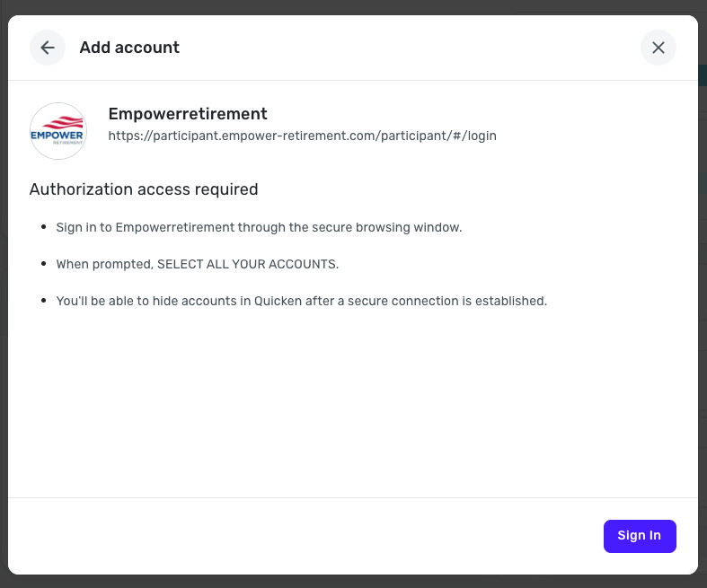Viewport: 707px width, 588px height.
Task: Close the Add account dialog with X
Action: tap(658, 48)
